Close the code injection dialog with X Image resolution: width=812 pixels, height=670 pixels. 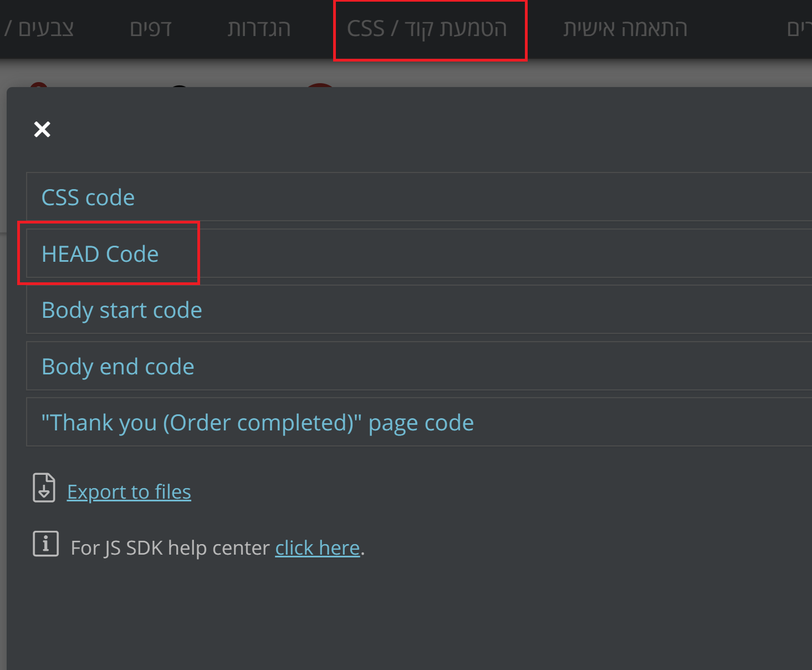[42, 129]
